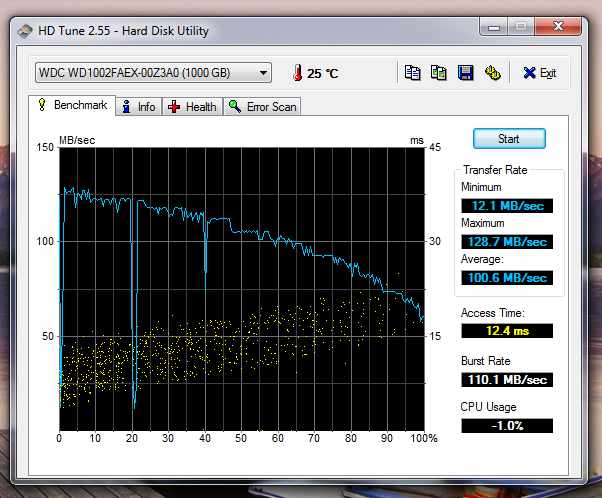602x498 pixels.
Task: Start the benchmark test
Action: (509, 139)
